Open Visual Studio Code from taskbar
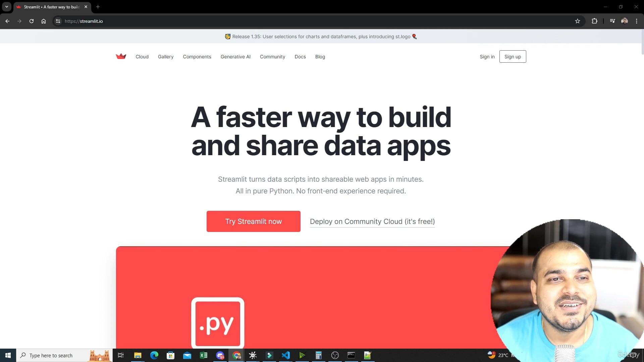 [286, 355]
